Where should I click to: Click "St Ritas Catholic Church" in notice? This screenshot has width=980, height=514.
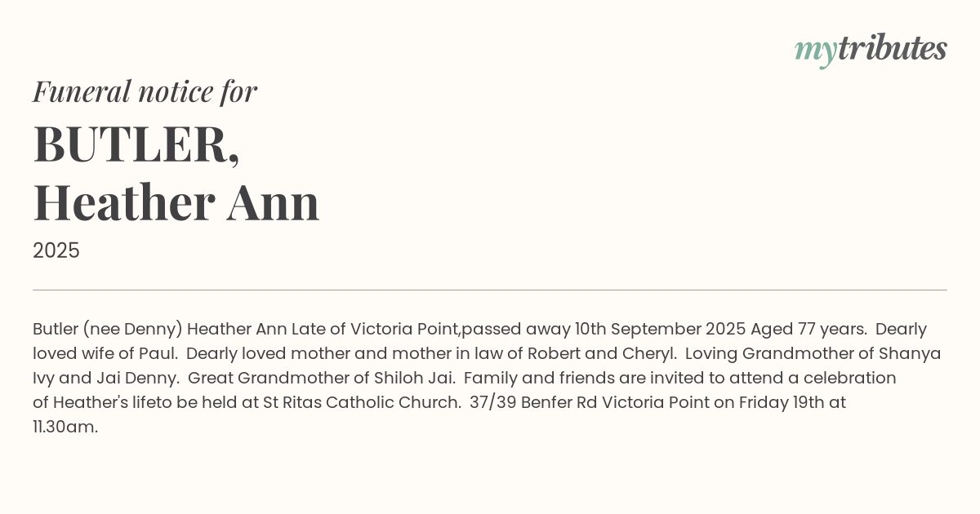coord(361,403)
